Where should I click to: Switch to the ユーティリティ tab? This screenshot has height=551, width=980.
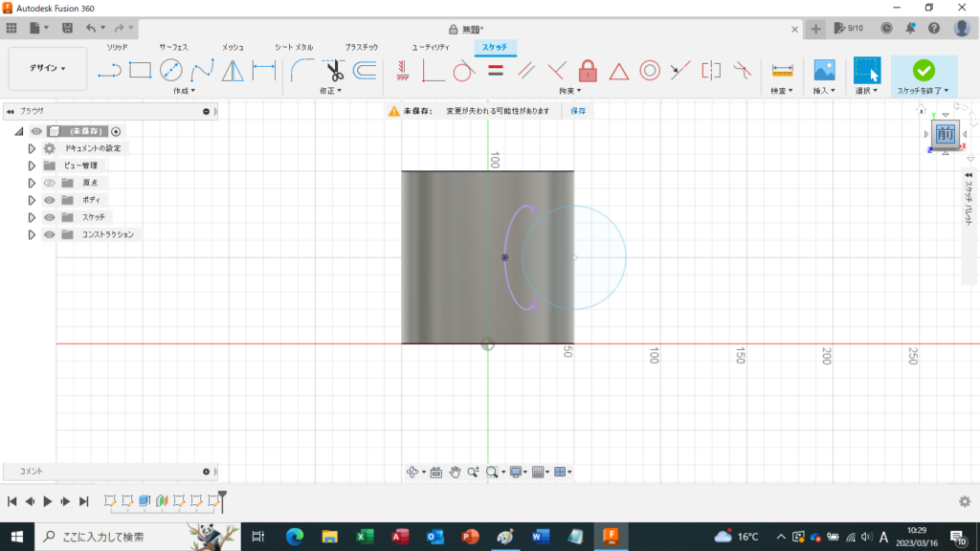[431, 48]
